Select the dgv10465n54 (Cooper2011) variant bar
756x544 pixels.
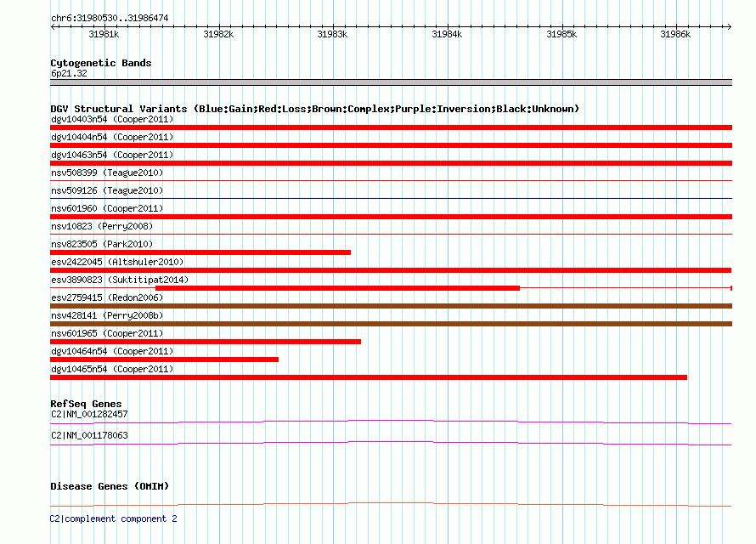369,377
